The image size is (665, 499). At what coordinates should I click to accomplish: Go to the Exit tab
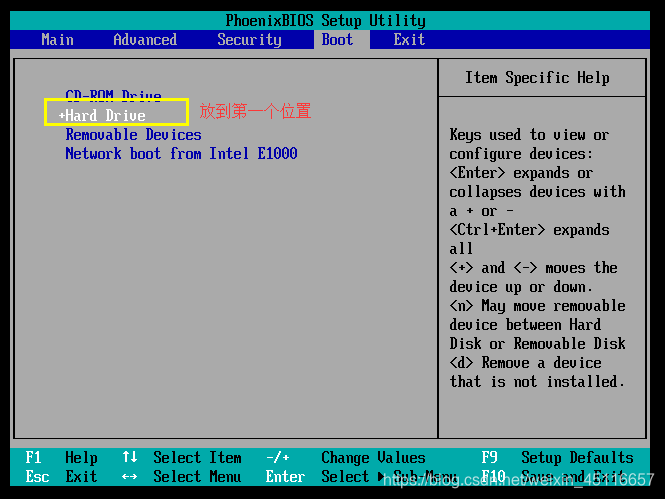coord(409,40)
